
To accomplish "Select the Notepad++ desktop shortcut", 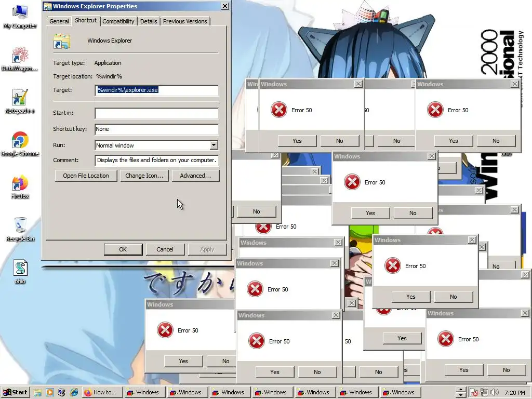I will pyautogui.click(x=20, y=102).
